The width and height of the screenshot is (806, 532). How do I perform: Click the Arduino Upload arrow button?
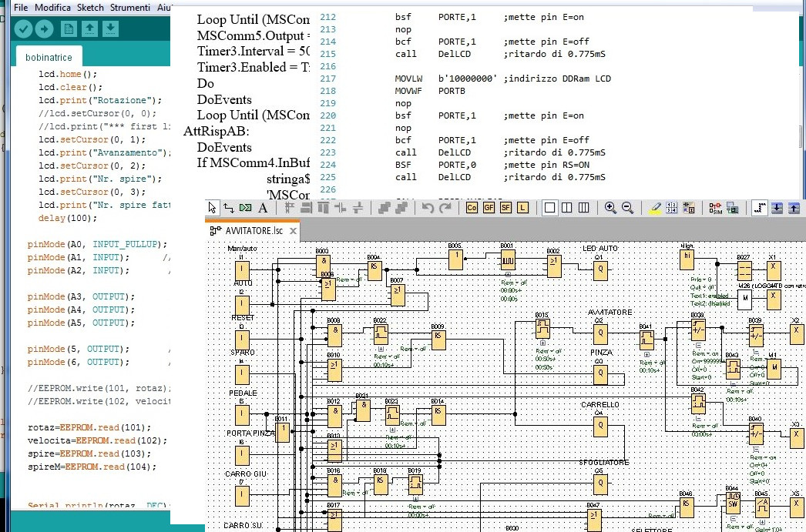[x=44, y=29]
